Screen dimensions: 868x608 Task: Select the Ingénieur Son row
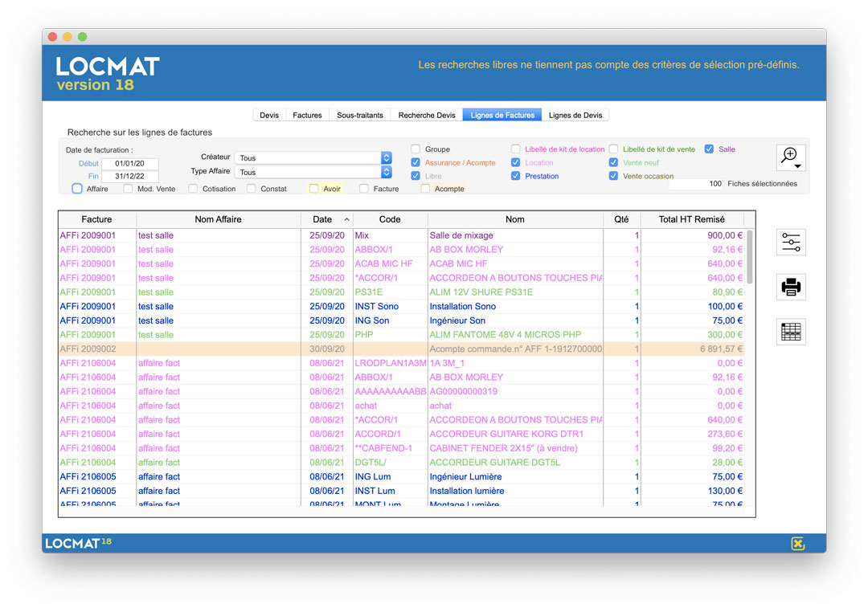click(x=401, y=321)
